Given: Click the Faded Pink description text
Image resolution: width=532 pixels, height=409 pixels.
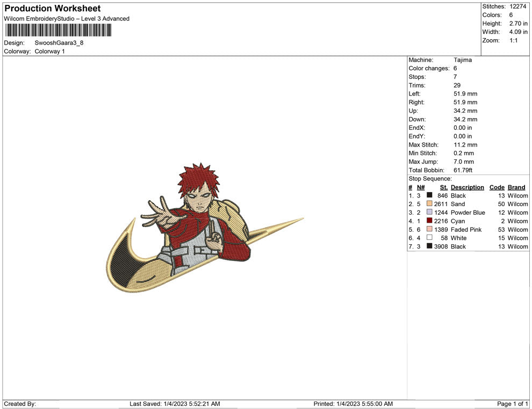Looking at the screenshot, I should coord(466,229).
